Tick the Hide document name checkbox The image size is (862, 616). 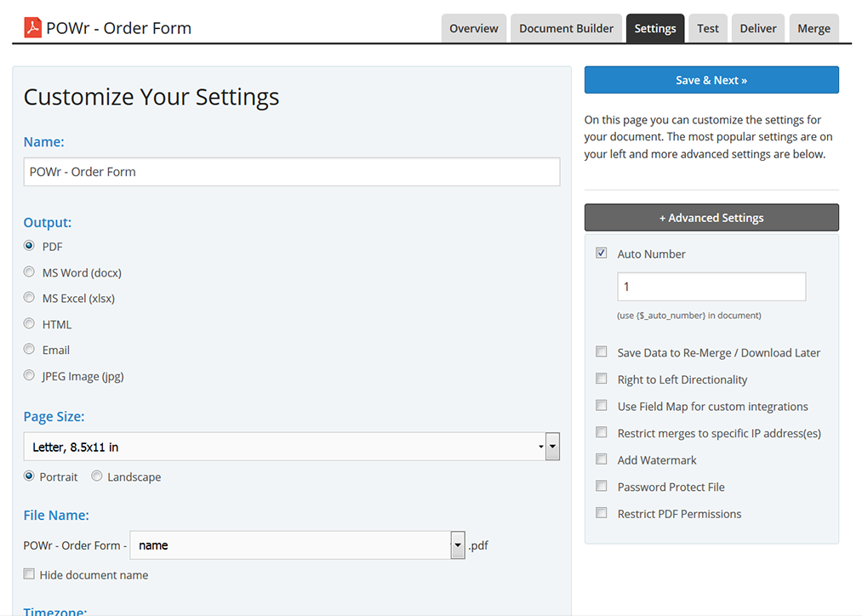click(30, 574)
